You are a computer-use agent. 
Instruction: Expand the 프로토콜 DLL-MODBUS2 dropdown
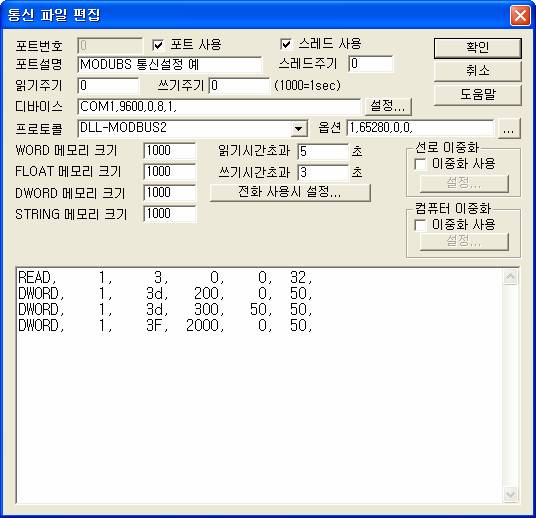point(298,129)
